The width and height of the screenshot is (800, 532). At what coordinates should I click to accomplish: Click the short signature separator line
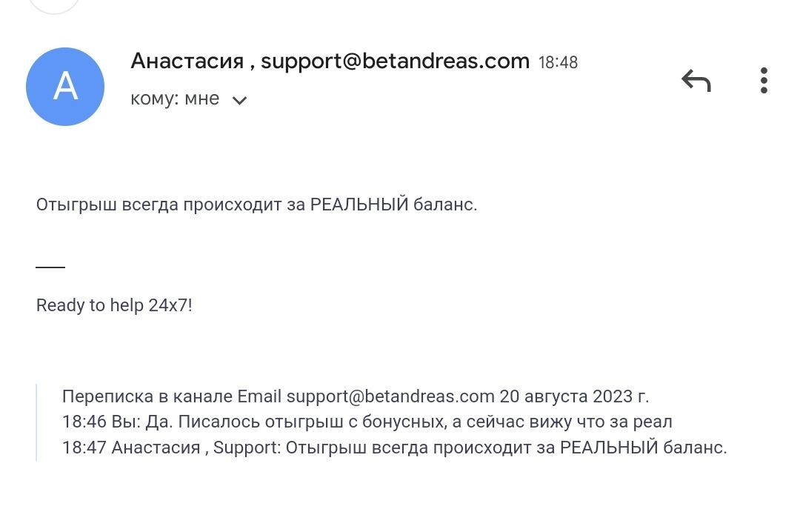coord(50,267)
